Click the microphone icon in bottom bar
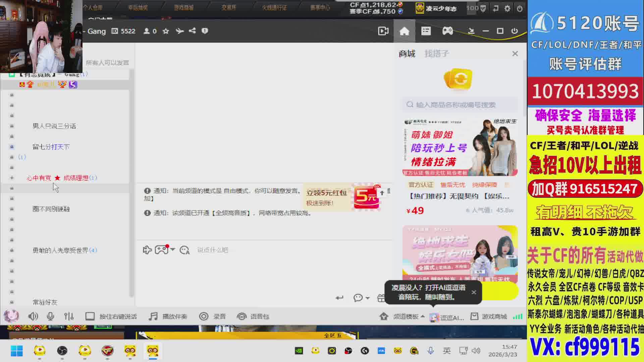This screenshot has width=644, height=362. [x=50, y=316]
